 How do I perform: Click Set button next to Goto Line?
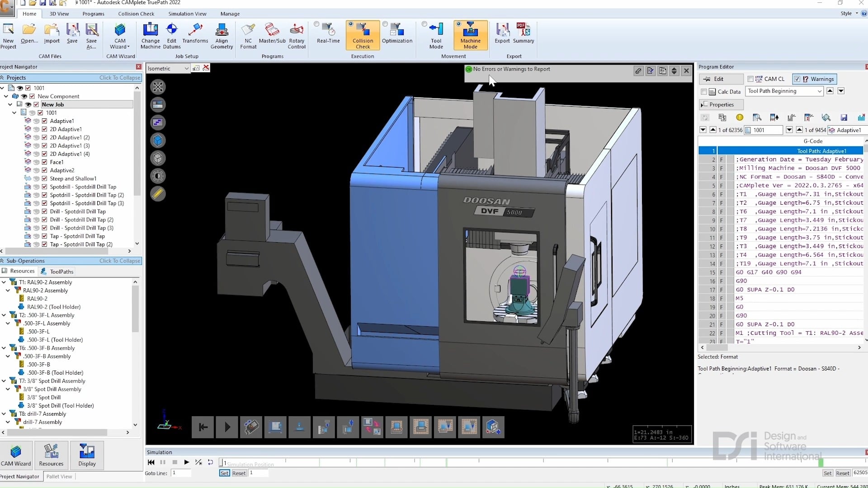point(224,473)
